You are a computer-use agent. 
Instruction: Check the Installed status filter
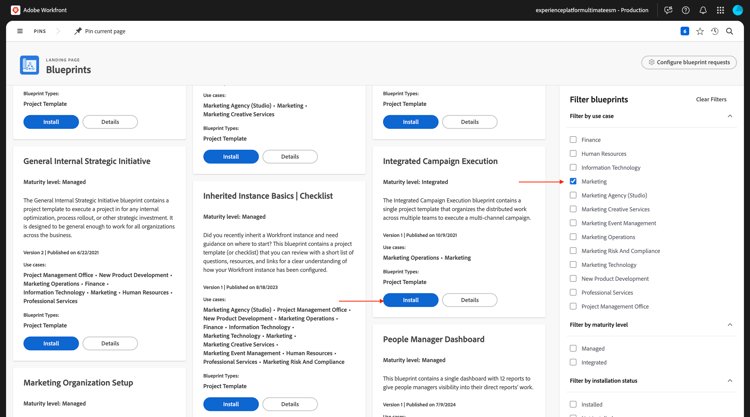coord(573,405)
